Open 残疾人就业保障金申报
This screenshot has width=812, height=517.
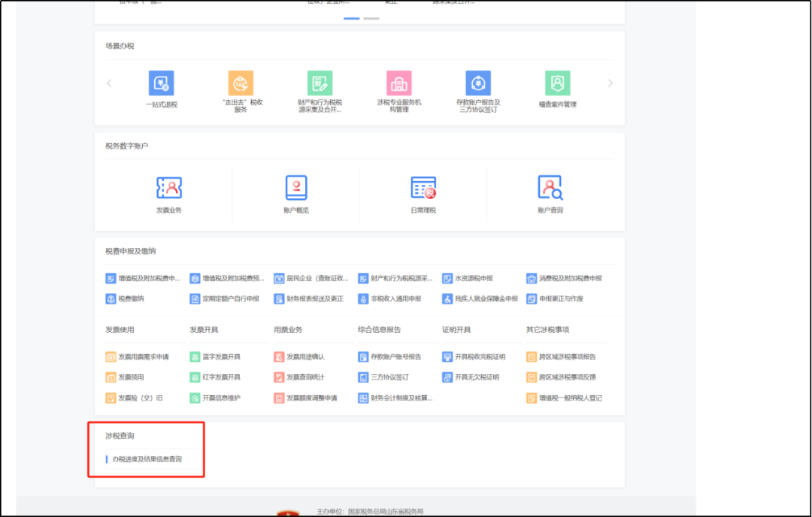480,298
